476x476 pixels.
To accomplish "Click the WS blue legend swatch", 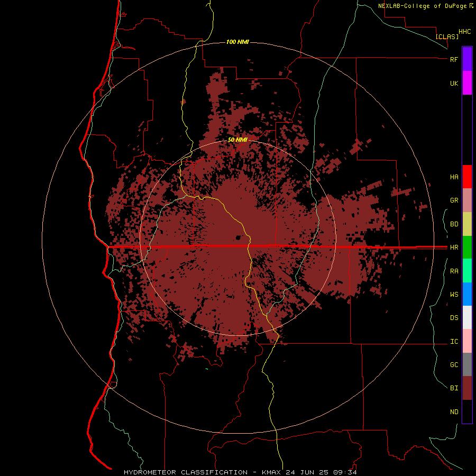I will click(x=467, y=294).
